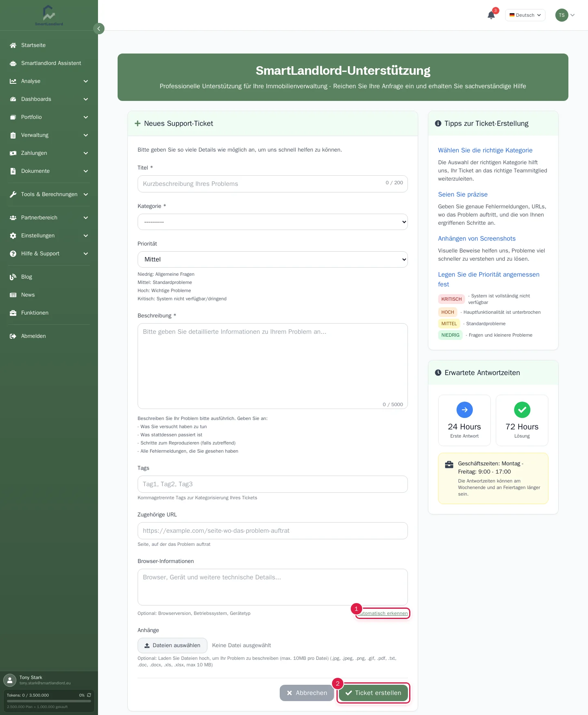Click the user avatar icon beside Tony Stark
Screen dimensions: 588x715
10,680
